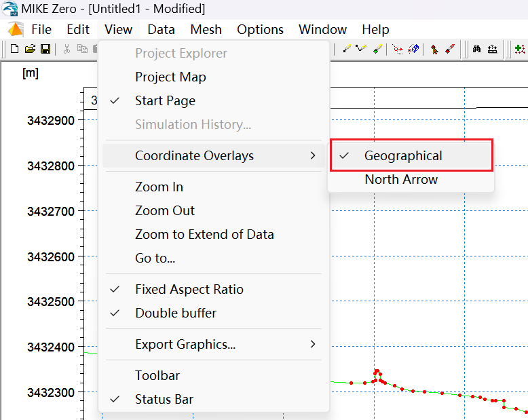Image resolution: width=528 pixels, height=420 pixels.
Task: Click the 3432600 y-axis label
Action: pos(51,256)
